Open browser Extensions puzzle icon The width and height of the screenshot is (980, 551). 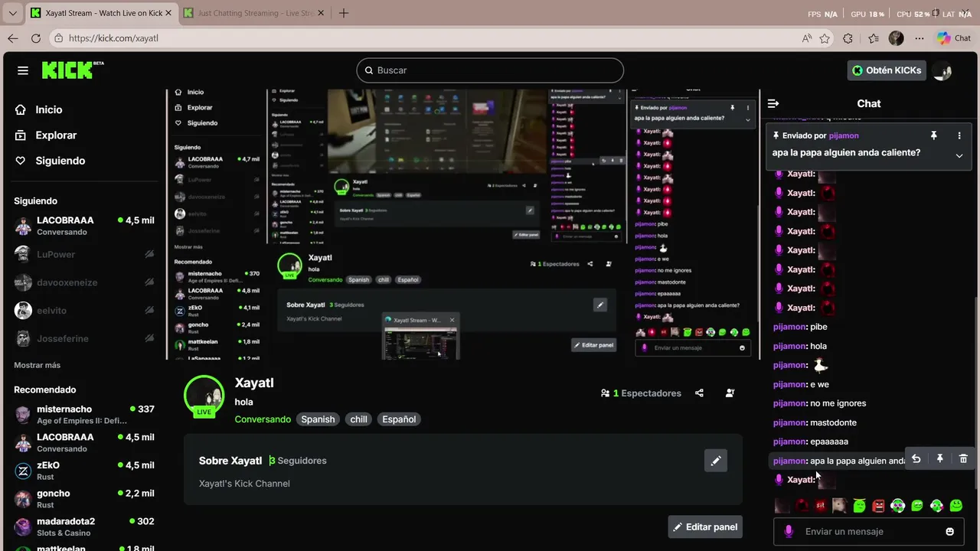(x=848, y=38)
